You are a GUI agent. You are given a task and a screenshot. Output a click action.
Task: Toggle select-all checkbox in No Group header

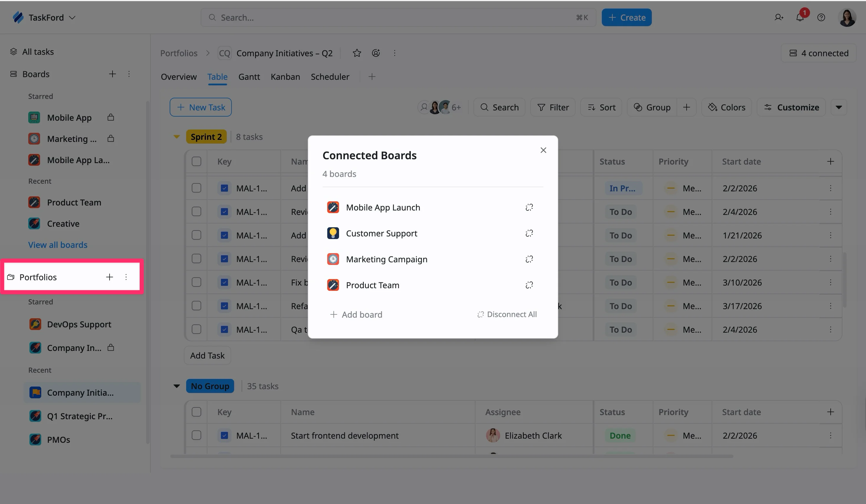coord(196,412)
